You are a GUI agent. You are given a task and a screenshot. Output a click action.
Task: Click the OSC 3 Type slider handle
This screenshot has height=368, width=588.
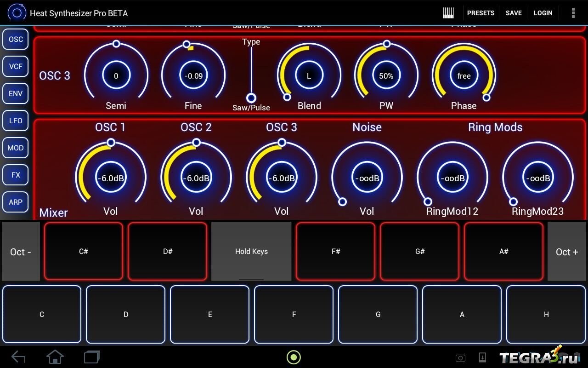[x=251, y=98]
